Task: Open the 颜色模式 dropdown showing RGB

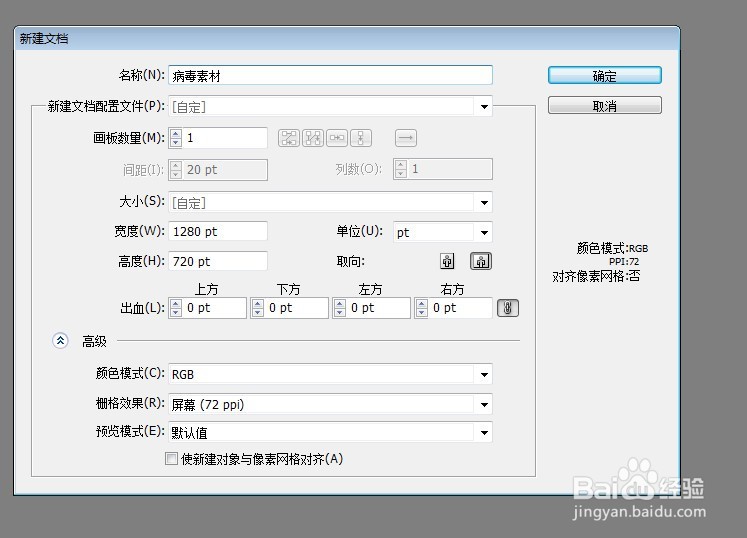Action: (330, 375)
